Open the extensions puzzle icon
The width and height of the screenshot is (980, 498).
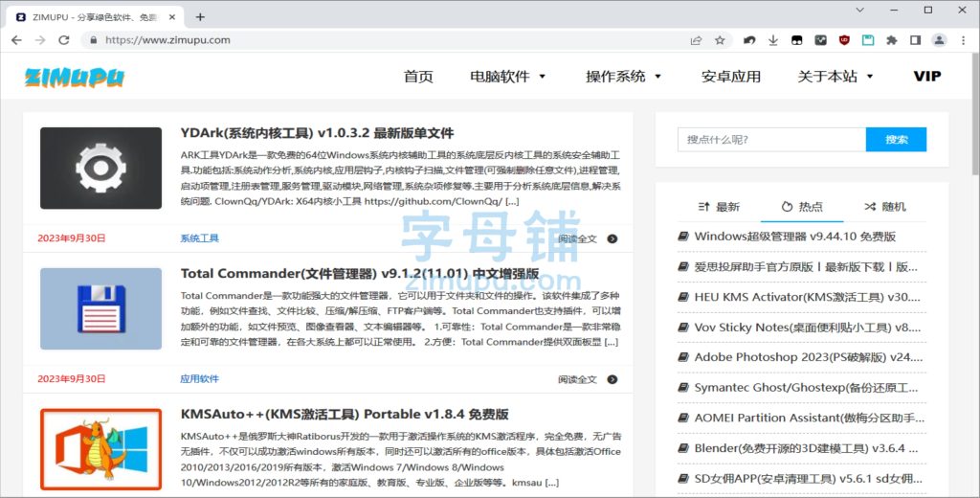[x=892, y=40]
